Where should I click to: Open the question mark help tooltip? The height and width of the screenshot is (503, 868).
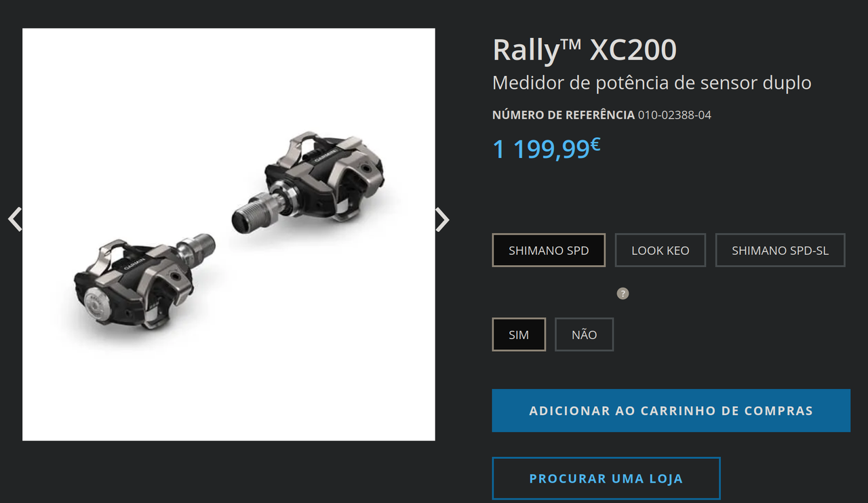click(x=623, y=294)
